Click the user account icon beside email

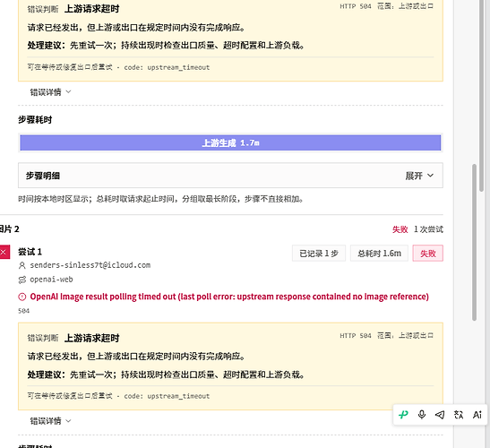[21, 265]
